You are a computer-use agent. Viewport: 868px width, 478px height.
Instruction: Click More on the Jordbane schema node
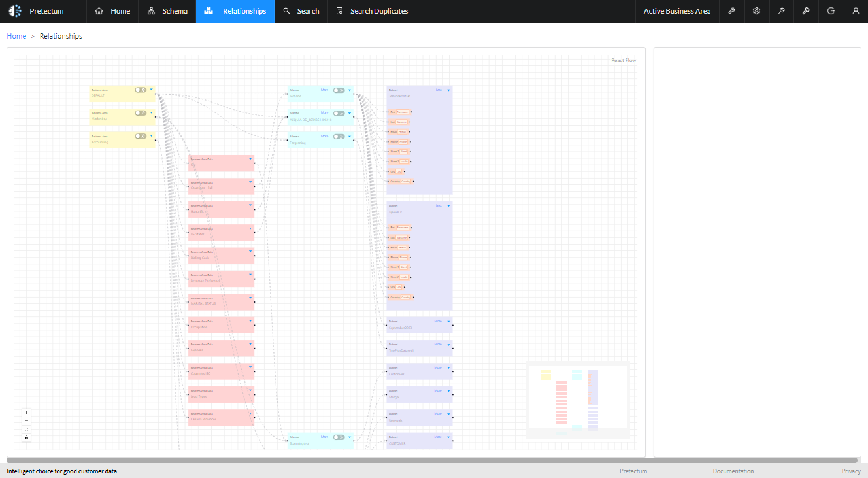pyautogui.click(x=325, y=90)
